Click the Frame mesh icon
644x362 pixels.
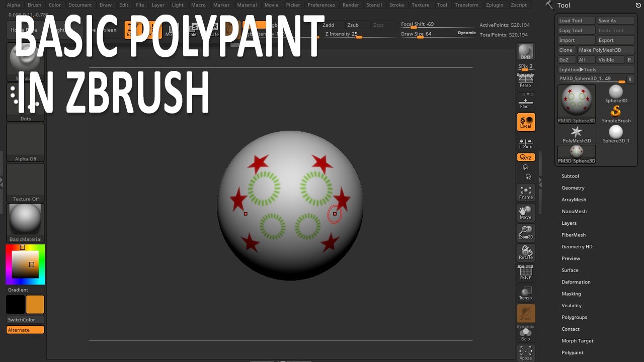click(x=526, y=193)
